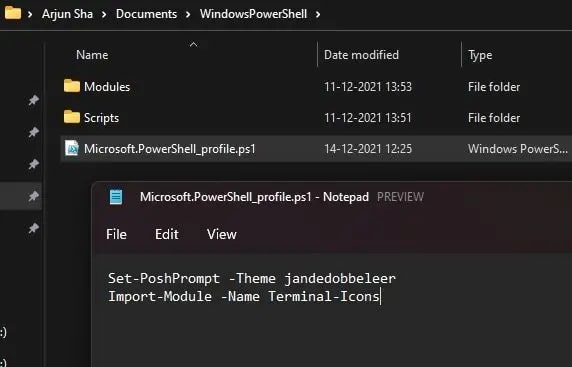Expand chevron after Documents breadcrumb
Image resolution: width=572 pixels, height=367 pixels.
(x=188, y=14)
